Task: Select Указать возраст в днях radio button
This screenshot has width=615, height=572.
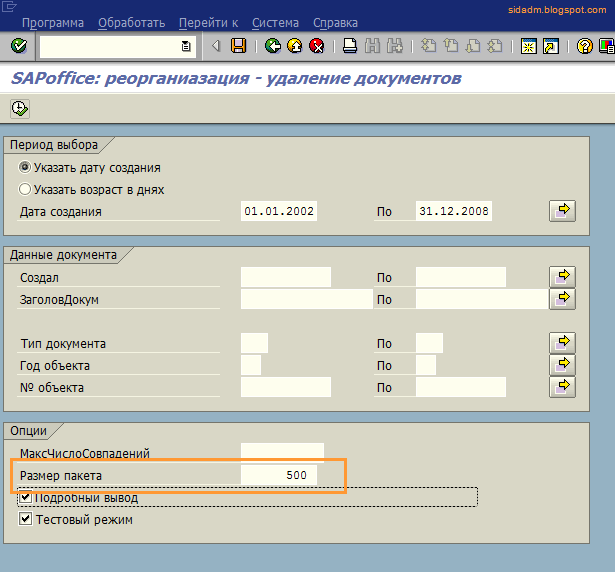Action: (x=25, y=189)
